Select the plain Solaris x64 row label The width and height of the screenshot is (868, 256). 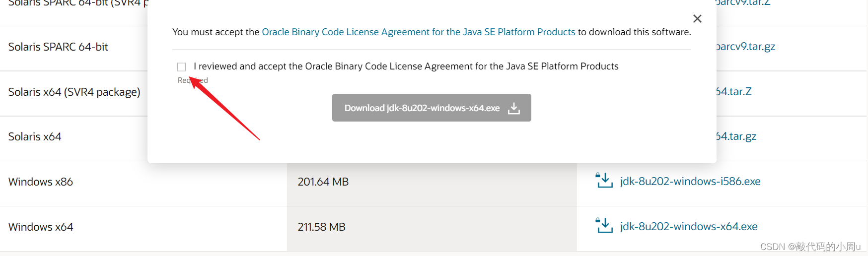tap(35, 137)
